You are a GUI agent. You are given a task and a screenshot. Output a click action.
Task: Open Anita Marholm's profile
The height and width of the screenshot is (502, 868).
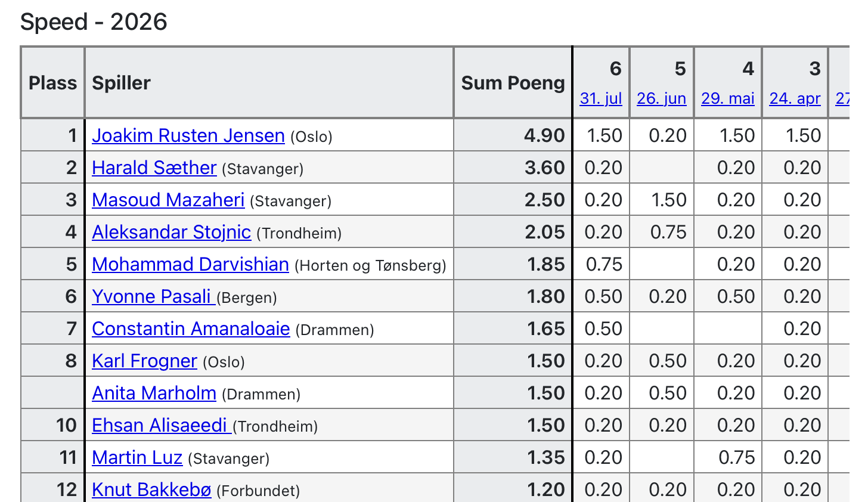pos(154,393)
